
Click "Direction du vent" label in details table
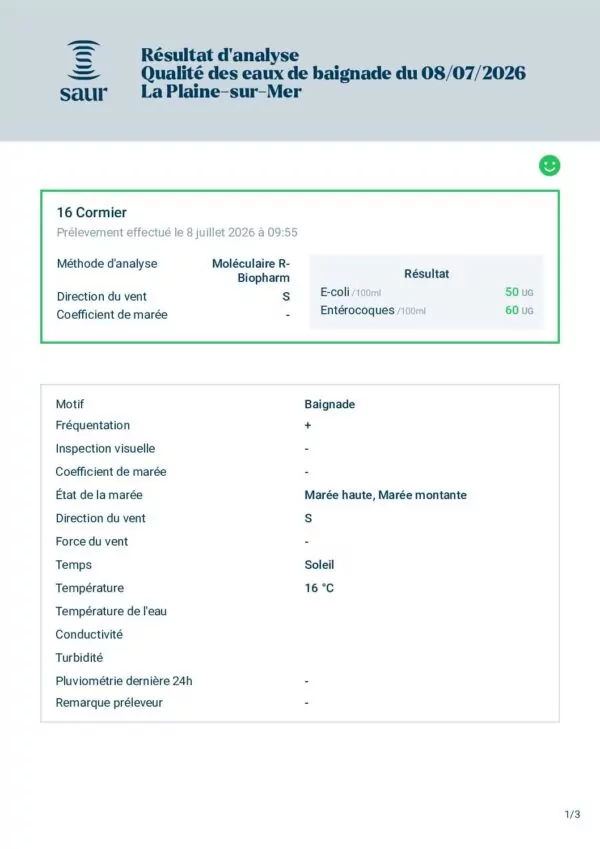pyautogui.click(x=101, y=518)
